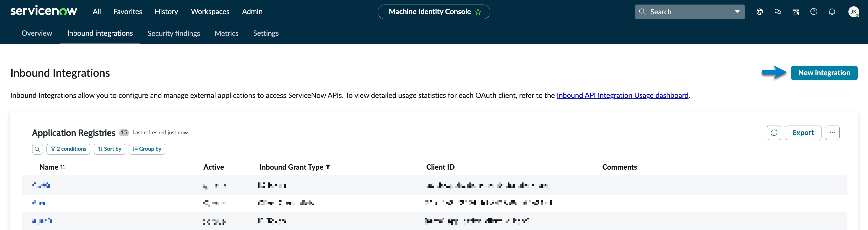Open the third registry name link
The height and width of the screenshot is (230, 868).
pos(42,220)
